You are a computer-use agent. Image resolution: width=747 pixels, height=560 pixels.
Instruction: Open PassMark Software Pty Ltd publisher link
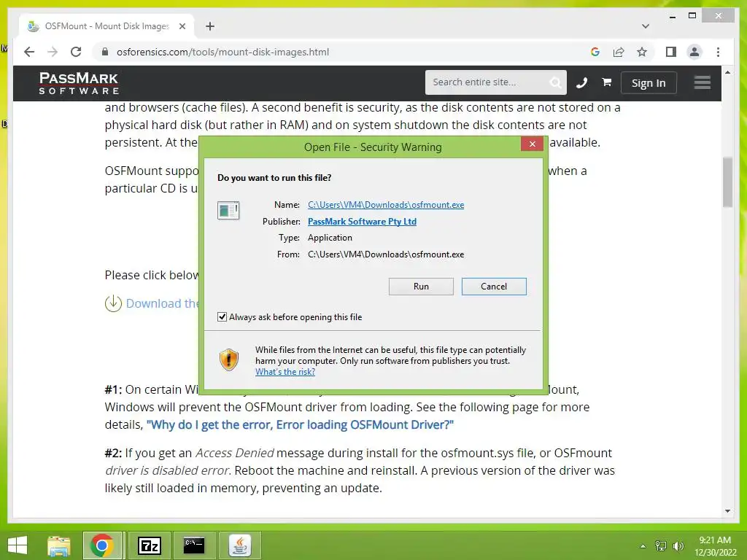pos(362,222)
